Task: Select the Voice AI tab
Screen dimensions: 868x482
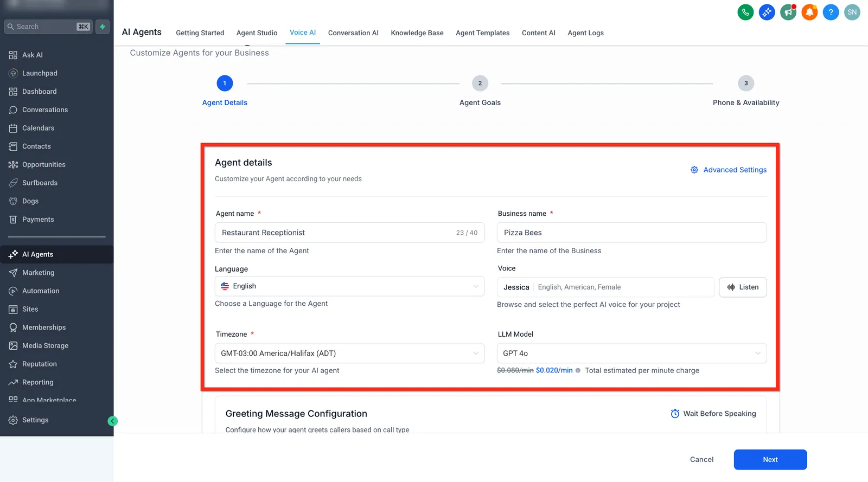Action: [x=303, y=33]
